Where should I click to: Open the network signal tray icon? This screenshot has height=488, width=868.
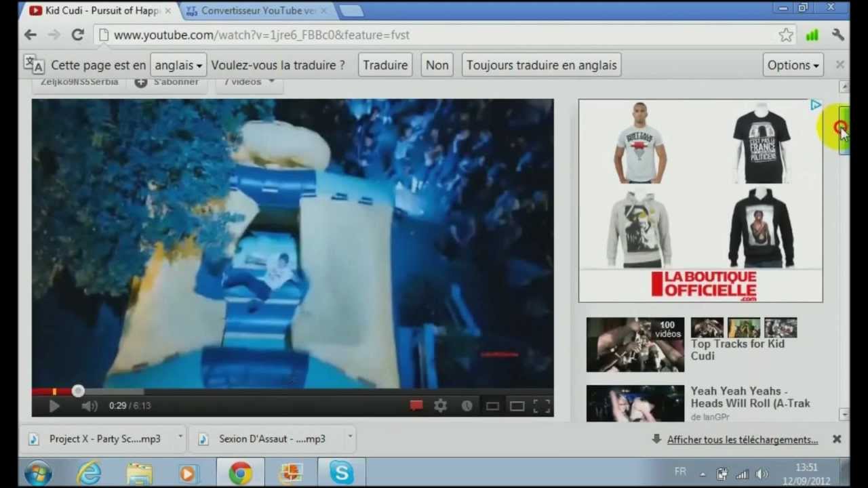(x=742, y=474)
